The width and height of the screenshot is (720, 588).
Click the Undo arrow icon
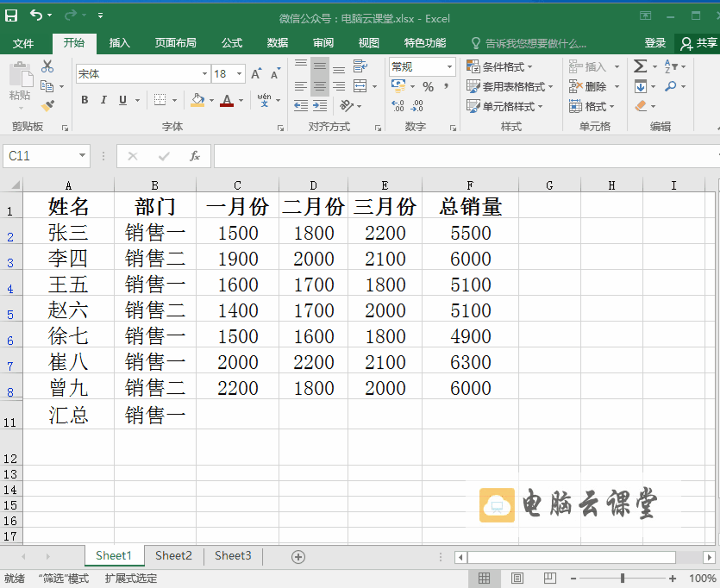coord(36,16)
